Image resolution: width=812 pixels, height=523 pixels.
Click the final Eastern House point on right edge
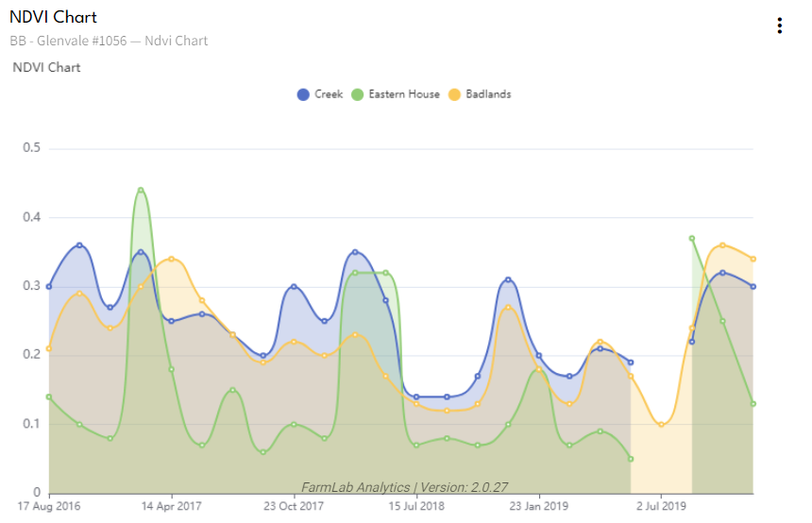pyautogui.click(x=753, y=404)
